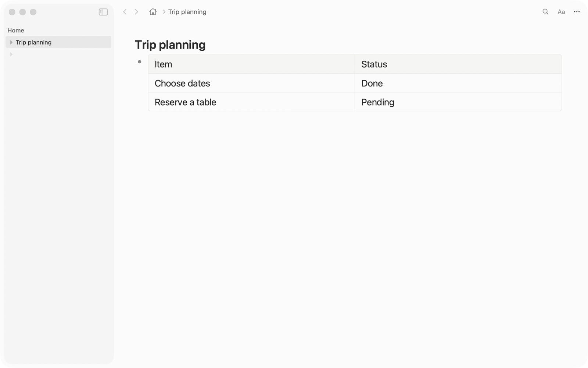Click the Trip planning breadcrumb
Viewport: 588px width, 368px height.
pos(187,12)
